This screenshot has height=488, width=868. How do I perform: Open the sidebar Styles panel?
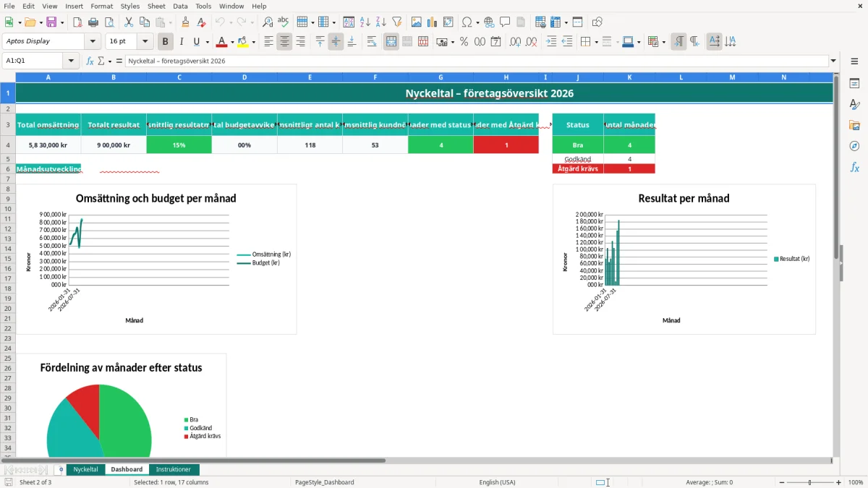pos(854,104)
